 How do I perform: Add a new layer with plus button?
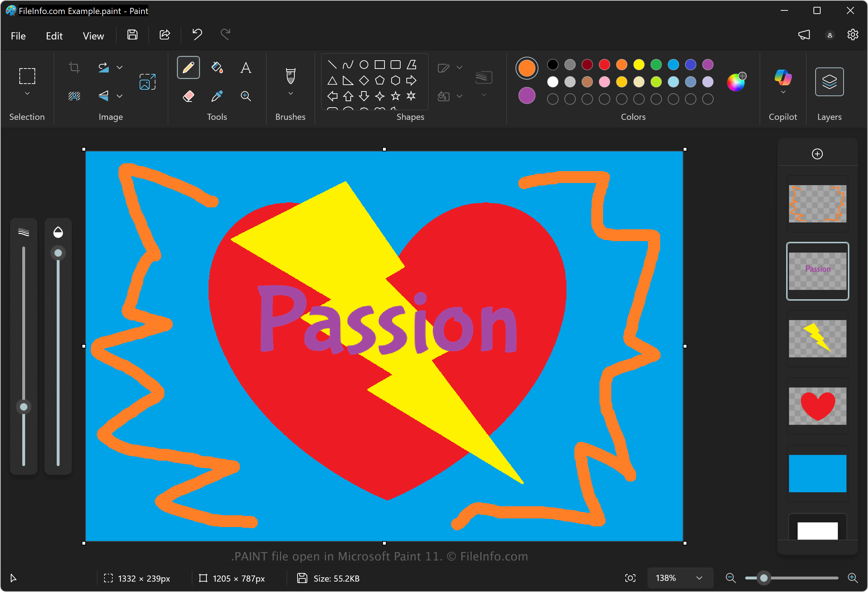pos(817,154)
